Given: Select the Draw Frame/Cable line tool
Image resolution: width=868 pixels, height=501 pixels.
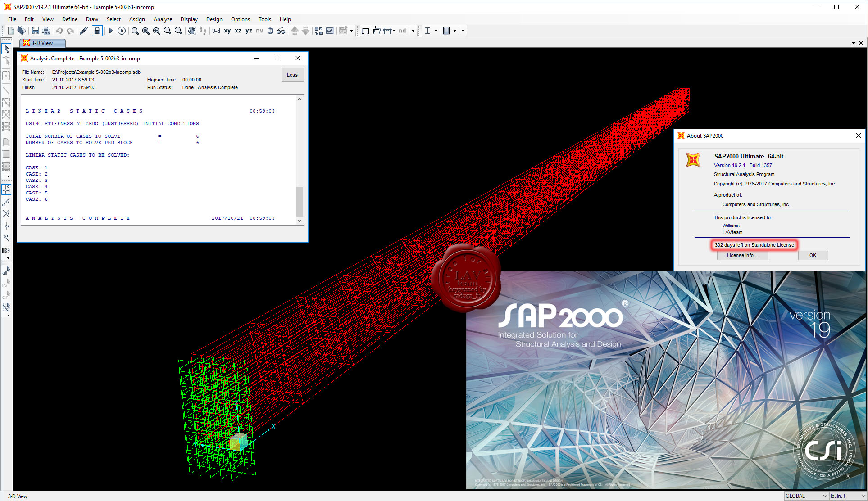Looking at the screenshot, I should pos(6,90).
